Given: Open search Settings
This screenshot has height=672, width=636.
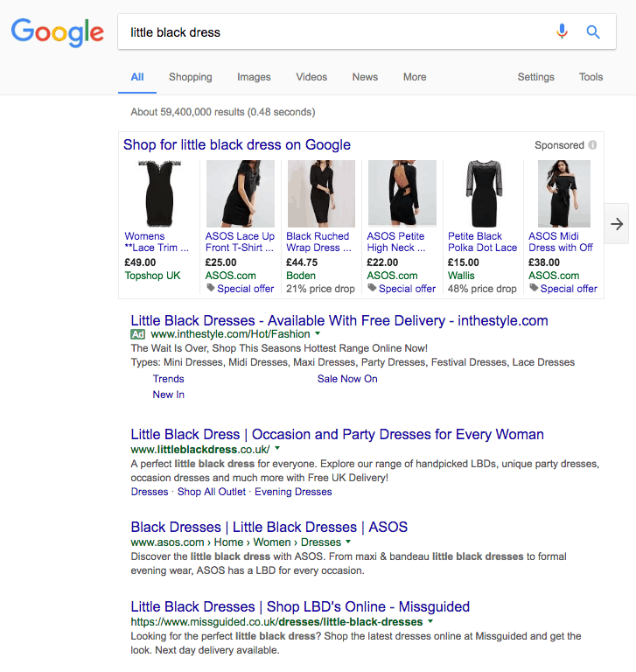Looking at the screenshot, I should click(535, 77).
